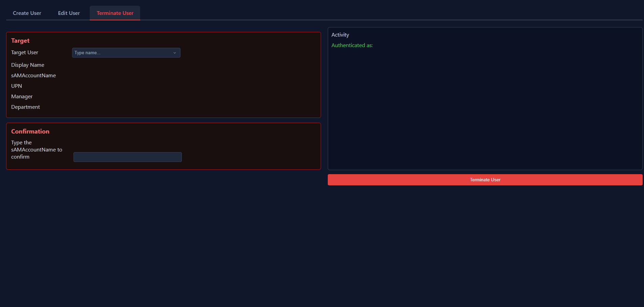Click 'Type the sAMAccountName to confirm' label
Screen dimensions: 644x307
pos(37,150)
